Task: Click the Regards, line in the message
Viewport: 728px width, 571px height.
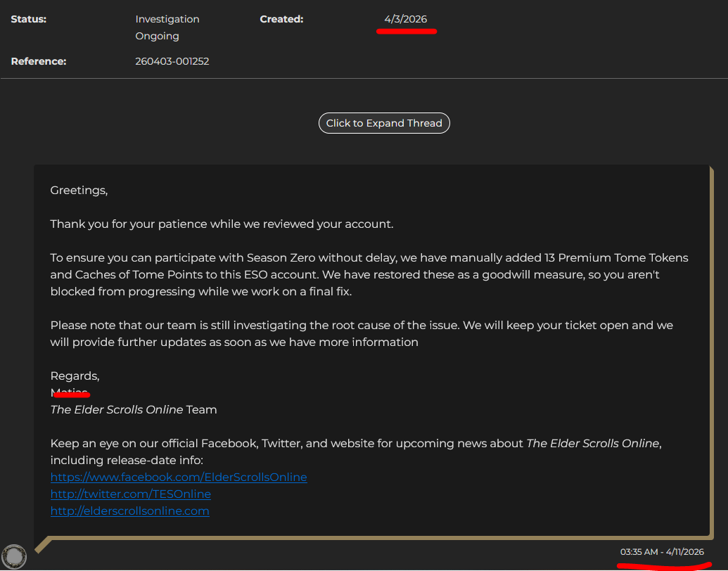Action: point(75,376)
